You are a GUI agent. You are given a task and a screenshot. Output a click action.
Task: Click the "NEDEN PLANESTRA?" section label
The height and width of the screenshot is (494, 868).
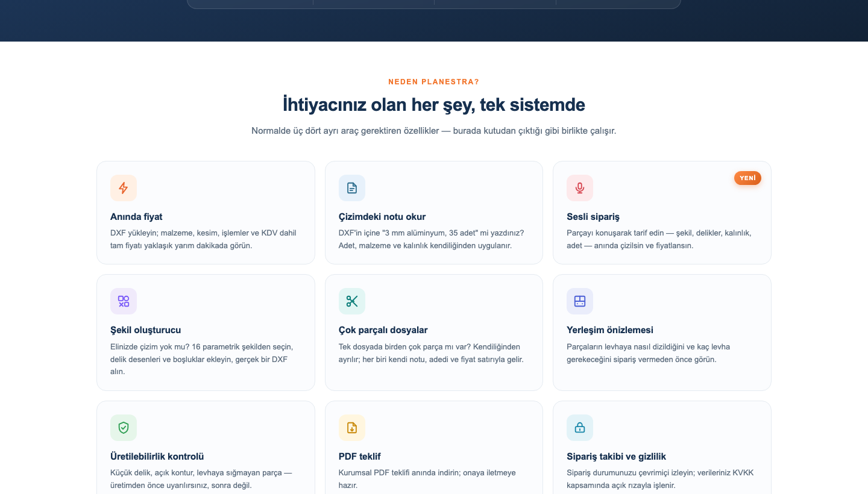coord(434,82)
